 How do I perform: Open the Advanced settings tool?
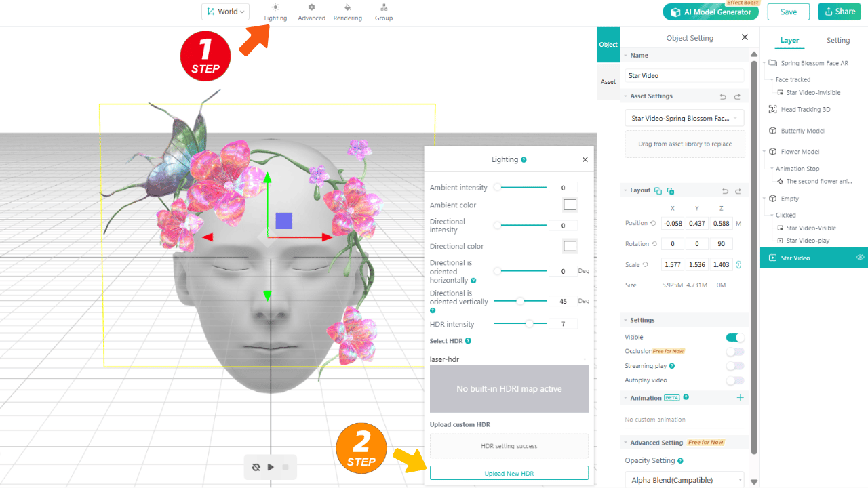click(311, 12)
